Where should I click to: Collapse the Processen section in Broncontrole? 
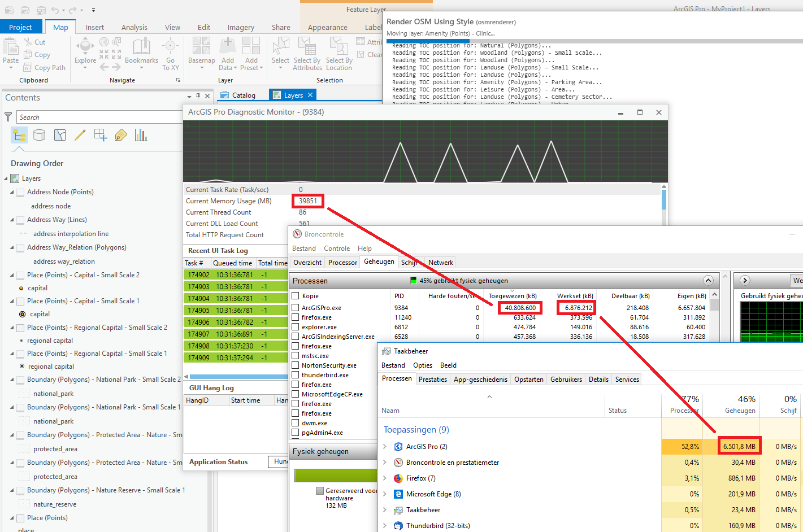point(708,281)
